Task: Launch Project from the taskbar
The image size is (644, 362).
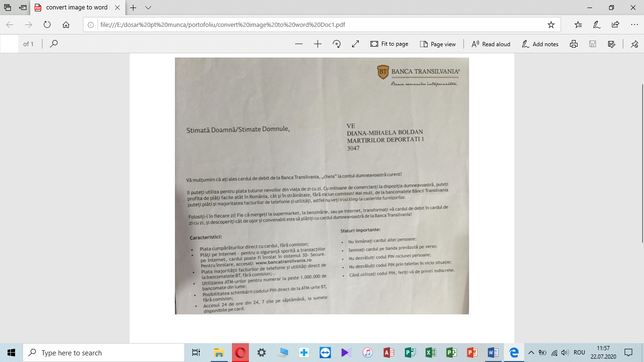Action: point(452,353)
